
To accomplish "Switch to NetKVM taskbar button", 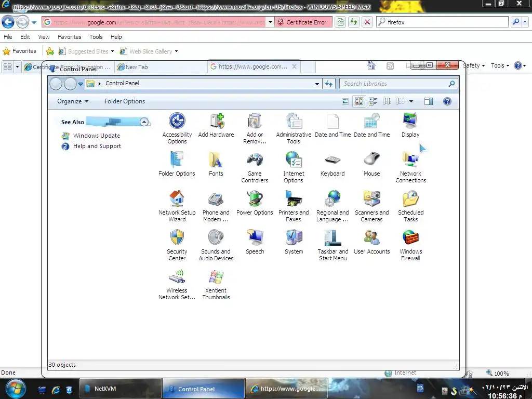I will [x=121, y=389].
